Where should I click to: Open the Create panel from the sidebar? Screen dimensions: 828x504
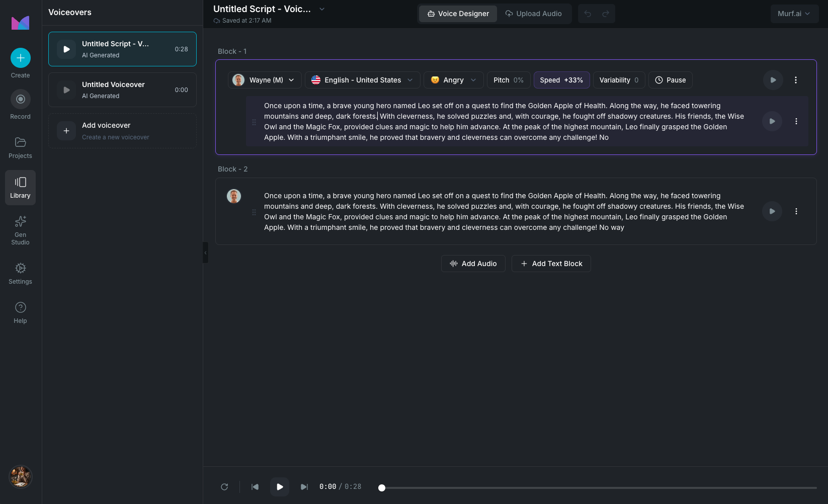click(x=20, y=58)
